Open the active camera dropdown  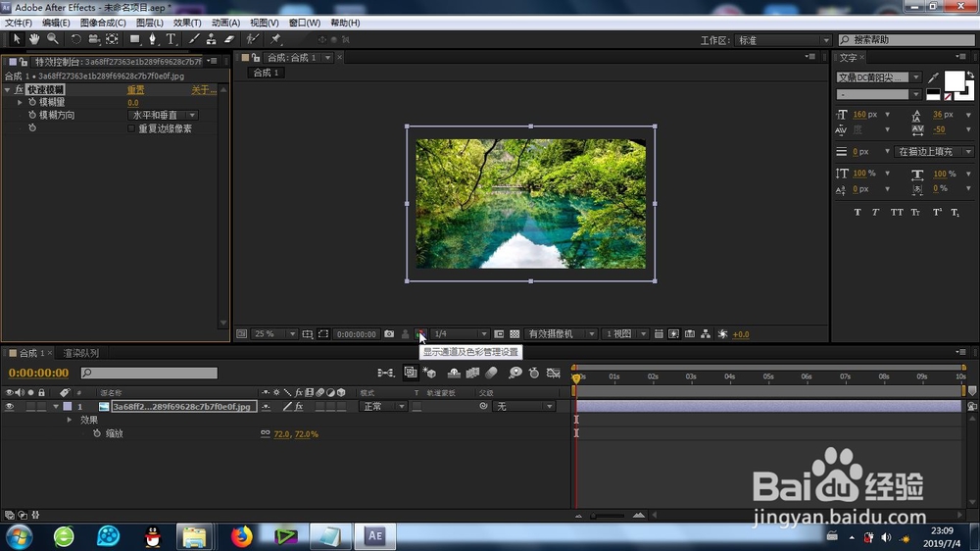561,334
